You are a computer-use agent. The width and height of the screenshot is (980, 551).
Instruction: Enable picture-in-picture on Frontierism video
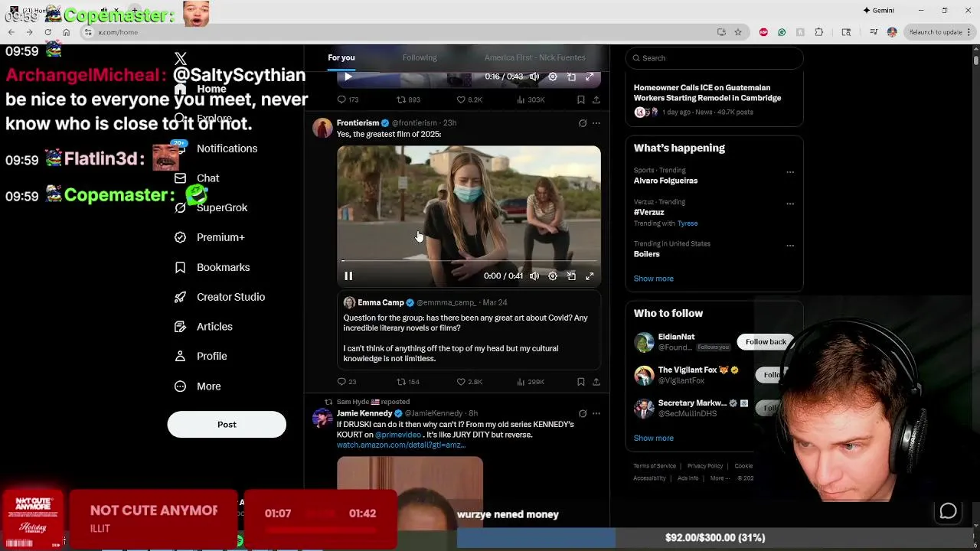point(571,276)
